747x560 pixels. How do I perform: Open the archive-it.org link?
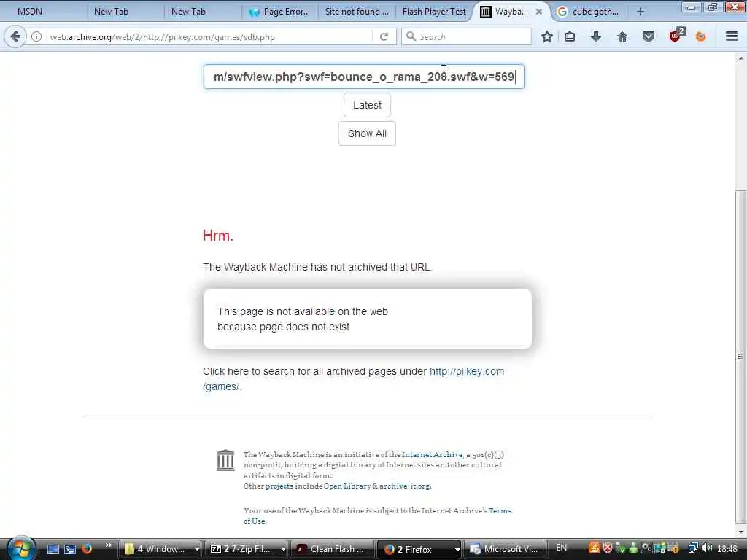[405, 486]
